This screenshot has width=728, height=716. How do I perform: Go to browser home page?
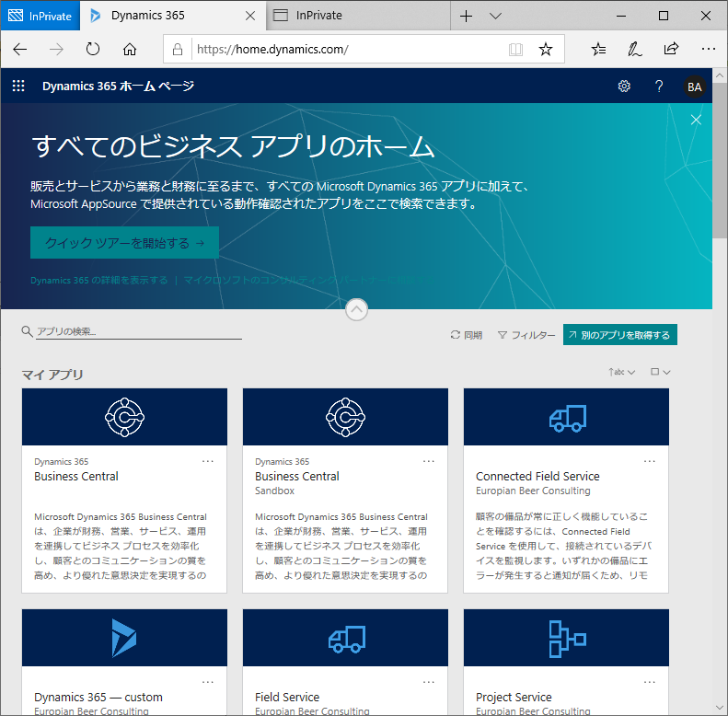pos(130,49)
